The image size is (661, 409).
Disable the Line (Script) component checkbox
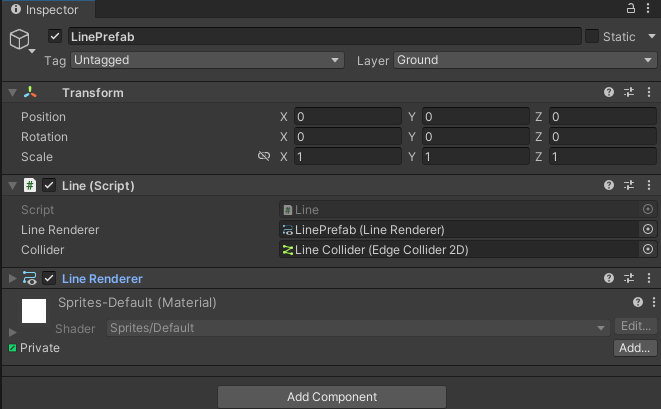click(x=49, y=185)
